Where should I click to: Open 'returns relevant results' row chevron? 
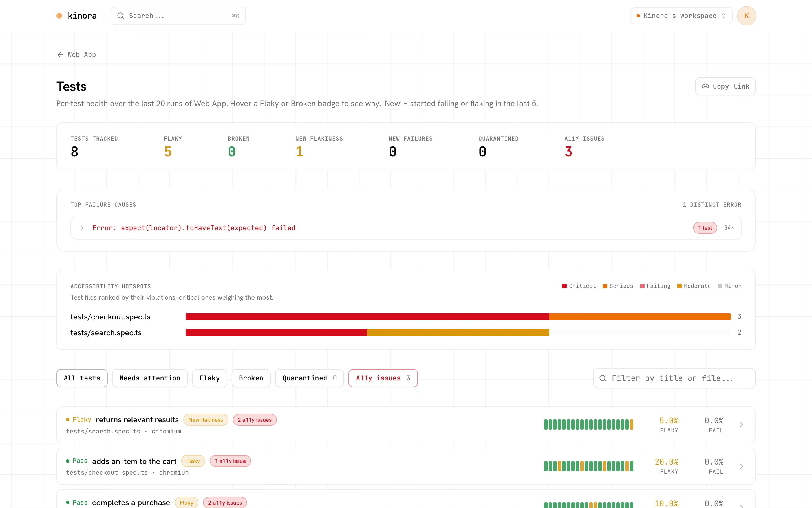pyautogui.click(x=741, y=425)
